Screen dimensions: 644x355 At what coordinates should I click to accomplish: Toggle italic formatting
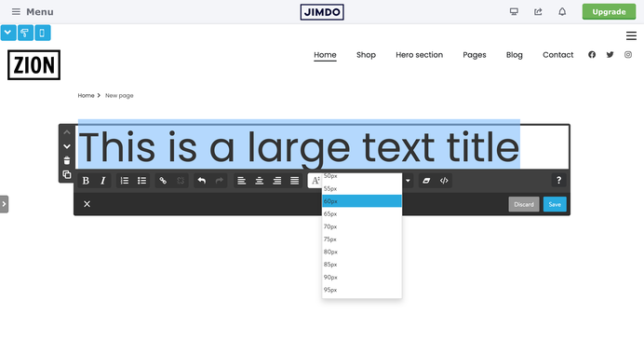103,181
